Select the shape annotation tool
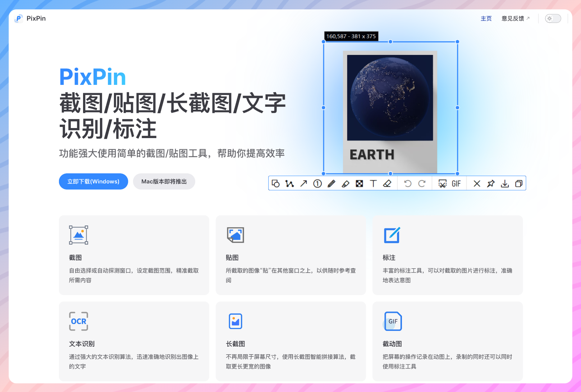The height and width of the screenshot is (392, 581). [x=275, y=183]
